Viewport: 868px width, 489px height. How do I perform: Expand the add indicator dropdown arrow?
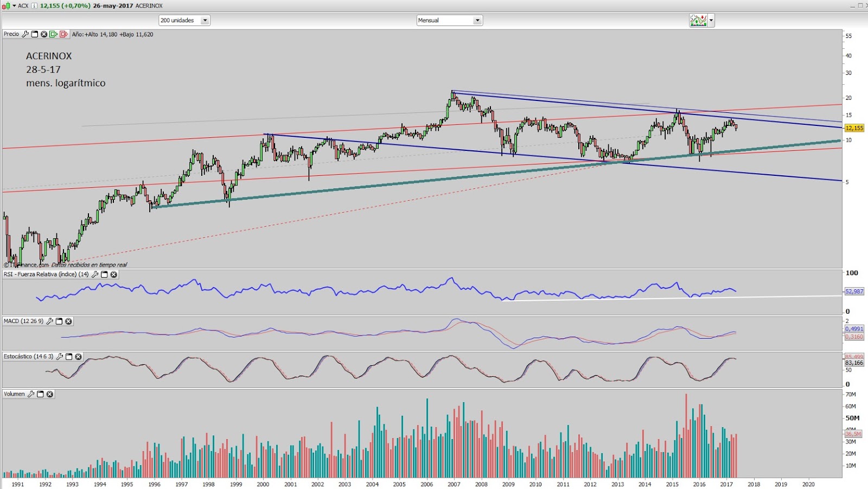pos(711,21)
